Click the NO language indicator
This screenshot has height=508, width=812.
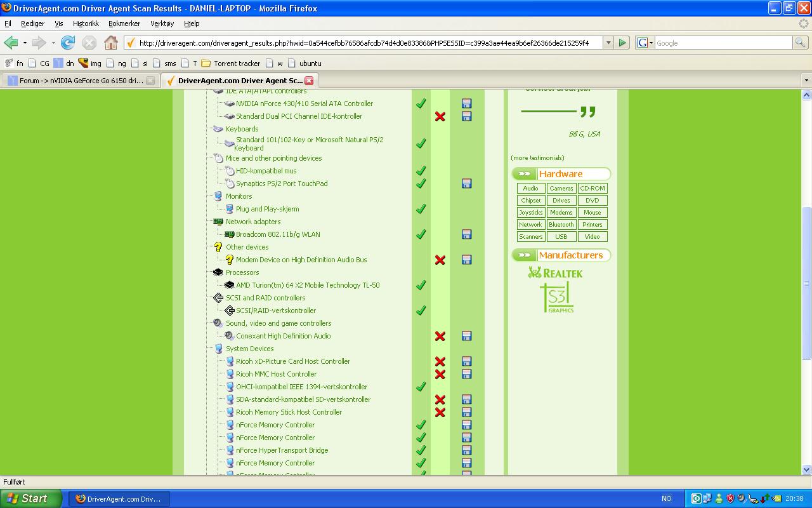coord(667,499)
